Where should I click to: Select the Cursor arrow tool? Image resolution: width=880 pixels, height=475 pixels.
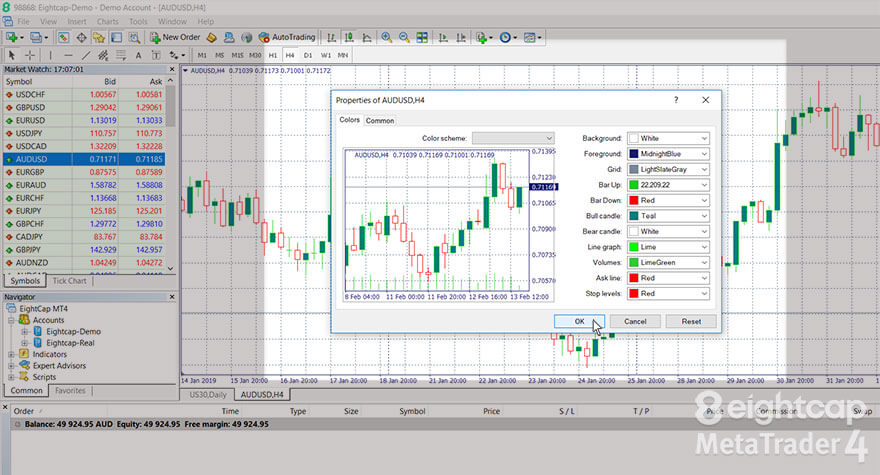12,55
